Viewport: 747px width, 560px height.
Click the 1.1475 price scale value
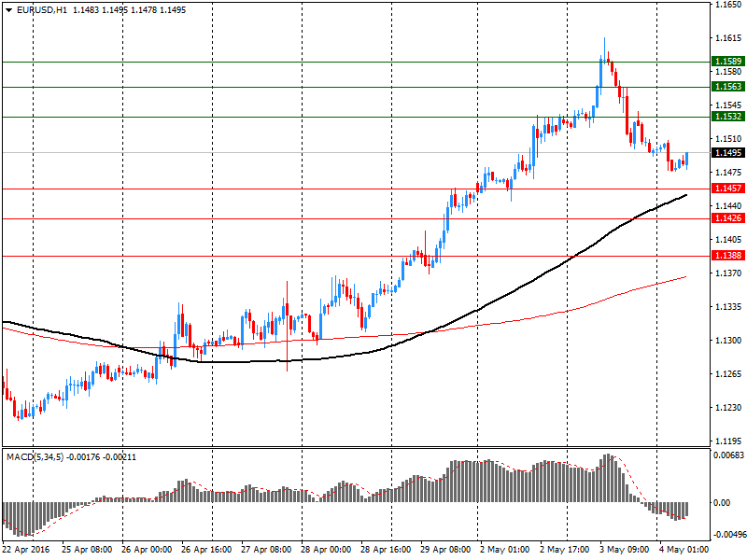point(728,173)
